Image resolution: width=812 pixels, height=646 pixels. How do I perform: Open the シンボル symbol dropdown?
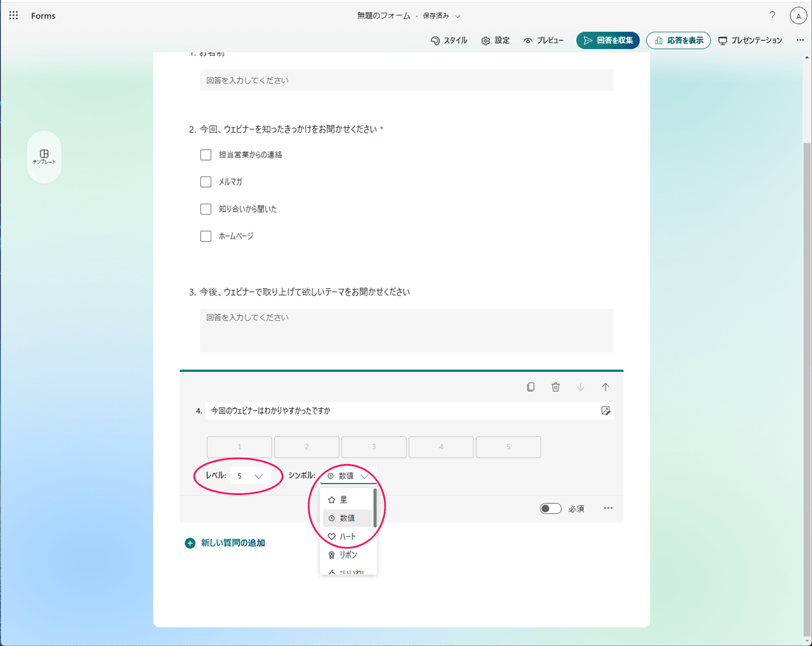click(x=348, y=475)
